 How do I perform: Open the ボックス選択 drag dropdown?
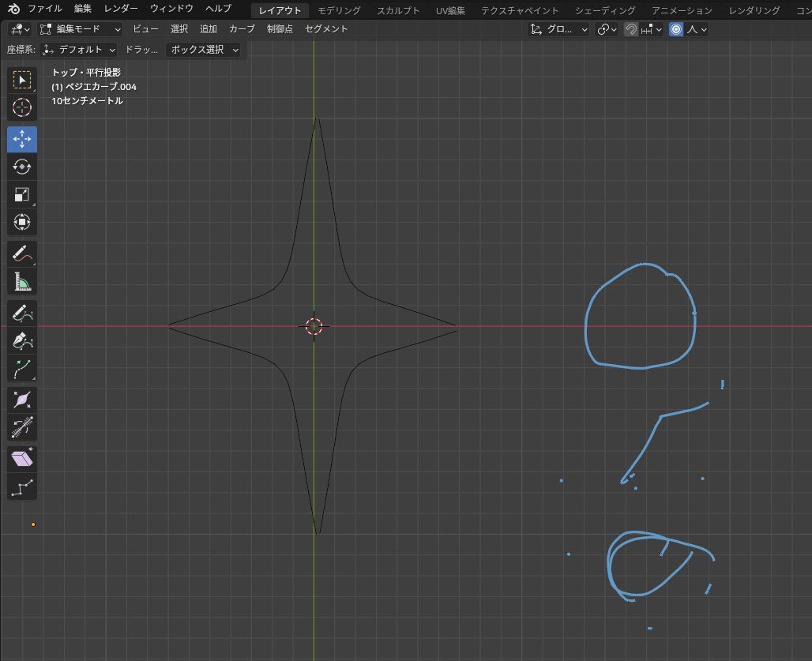point(203,50)
